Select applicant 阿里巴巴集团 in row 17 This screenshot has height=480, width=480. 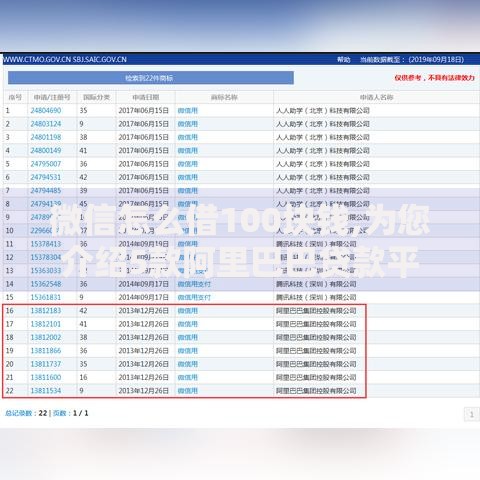(316, 324)
